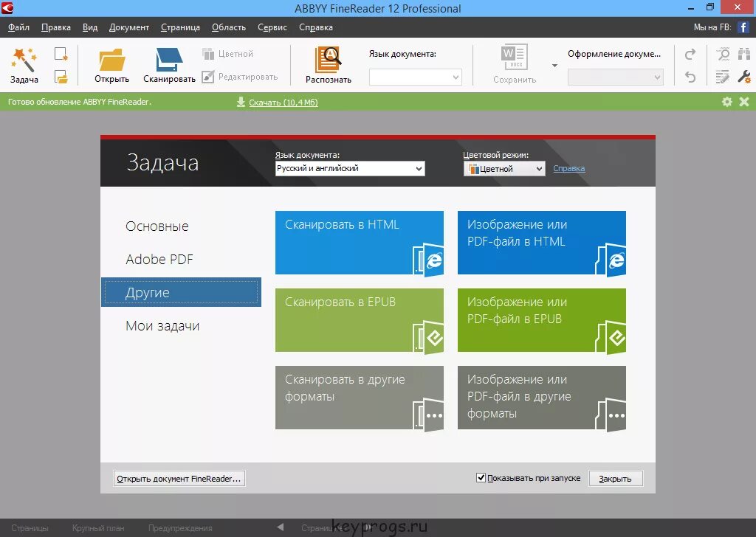Click the download arrow icon beside Скачать
The image size is (756, 537).
coord(241,102)
